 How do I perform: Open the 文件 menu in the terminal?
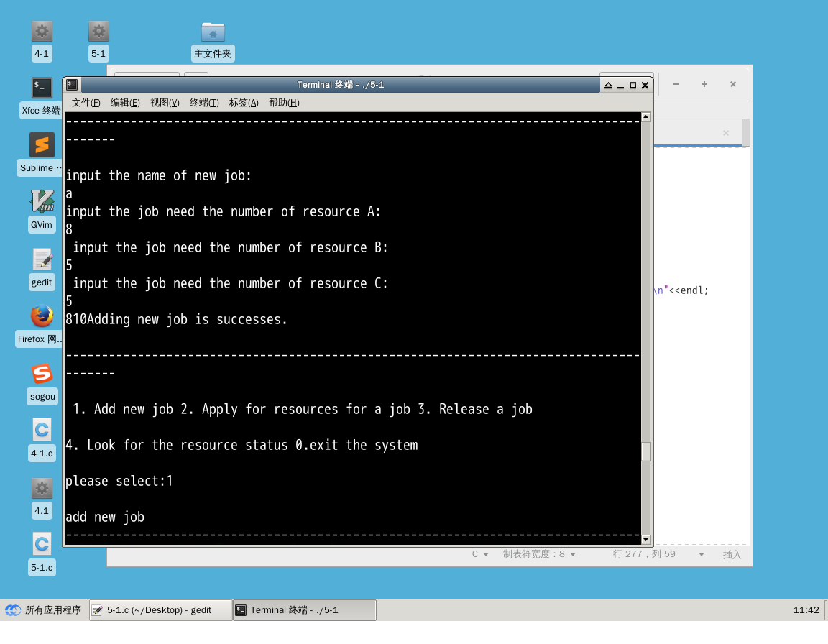(x=85, y=102)
